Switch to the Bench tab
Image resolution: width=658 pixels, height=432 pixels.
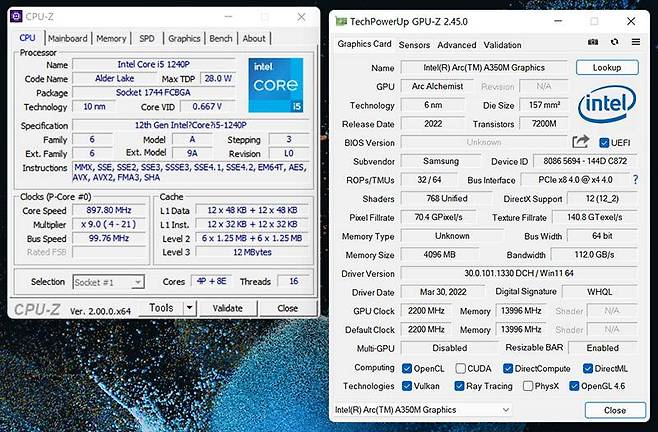[x=221, y=38]
